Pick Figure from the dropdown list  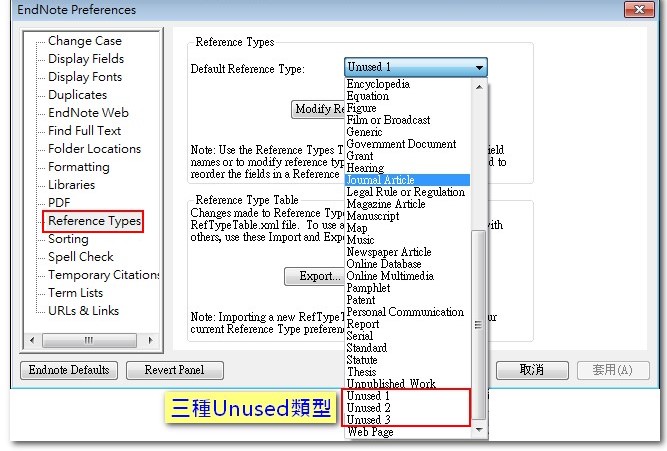pos(361,108)
